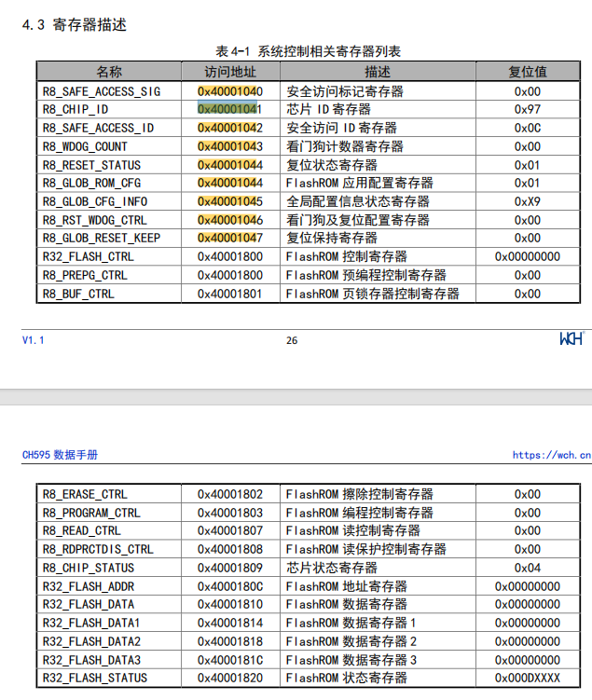The height and width of the screenshot is (700, 592).
Task: Select the R8_BUF_CTRL register name
Action: point(78,294)
